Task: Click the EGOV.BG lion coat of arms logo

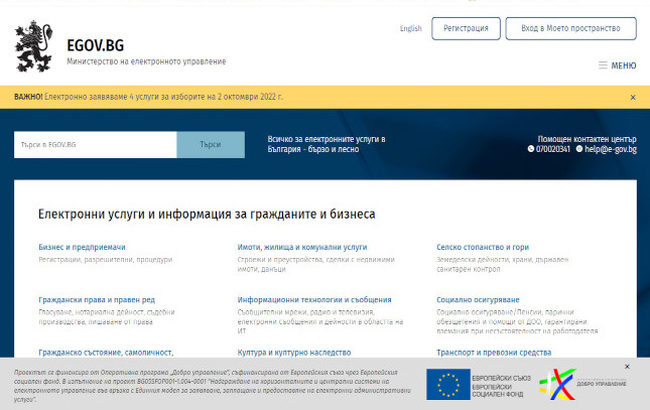Action: (34, 46)
